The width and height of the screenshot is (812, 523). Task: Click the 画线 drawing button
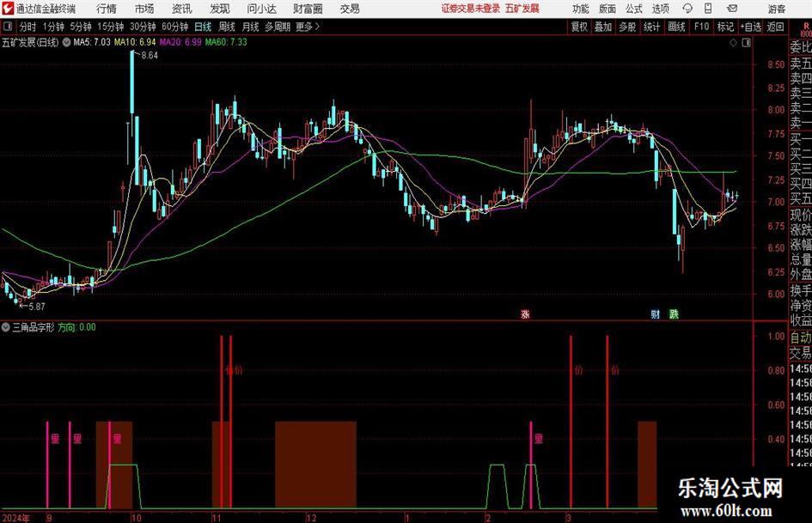[x=676, y=27]
